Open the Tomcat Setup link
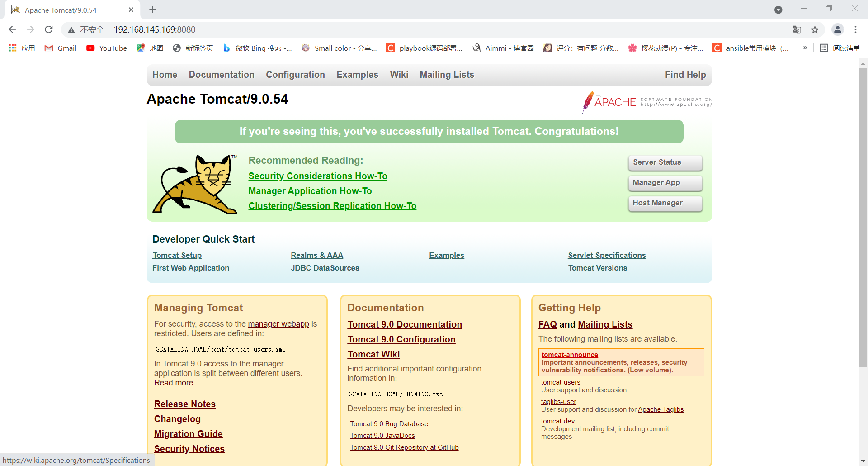 tap(177, 255)
